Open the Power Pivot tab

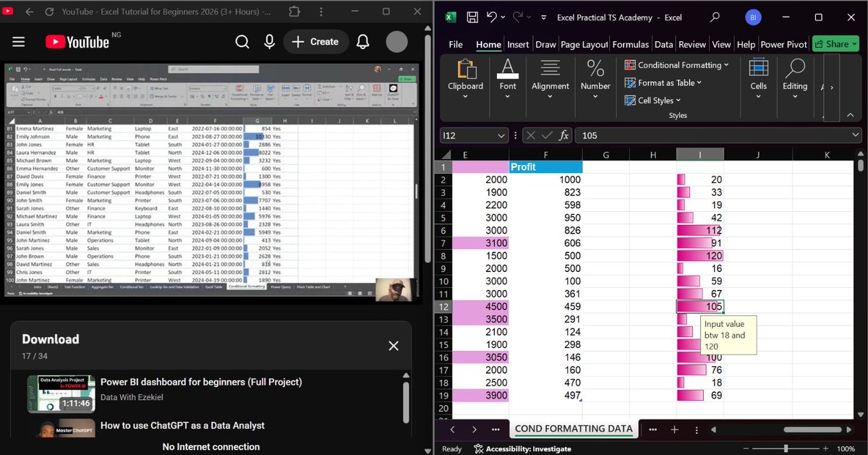[x=783, y=44]
